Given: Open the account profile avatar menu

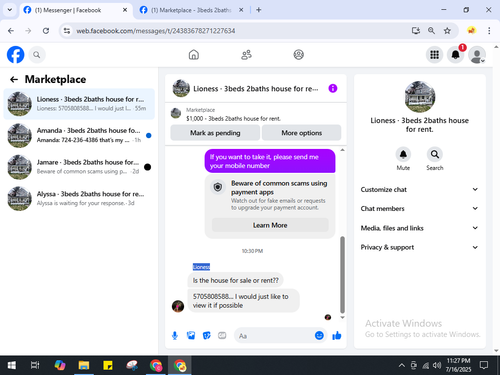Looking at the screenshot, I should click(x=477, y=55).
